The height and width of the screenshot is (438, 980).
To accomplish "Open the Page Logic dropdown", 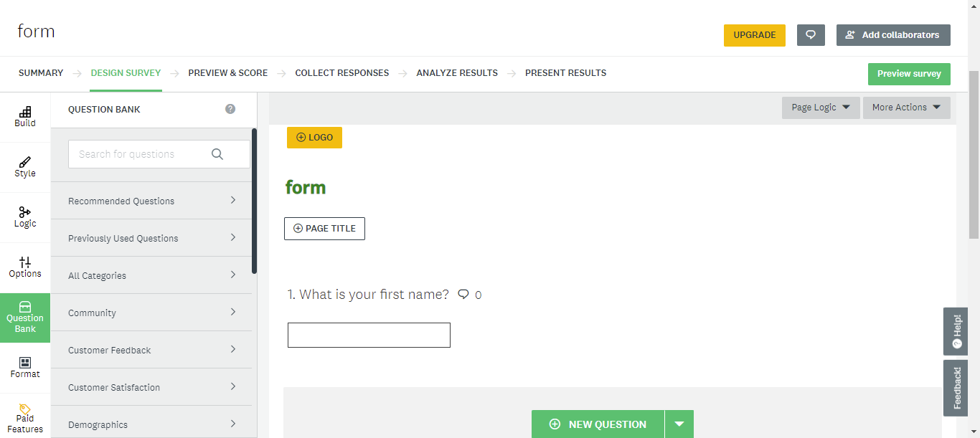I will [x=821, y=108].
